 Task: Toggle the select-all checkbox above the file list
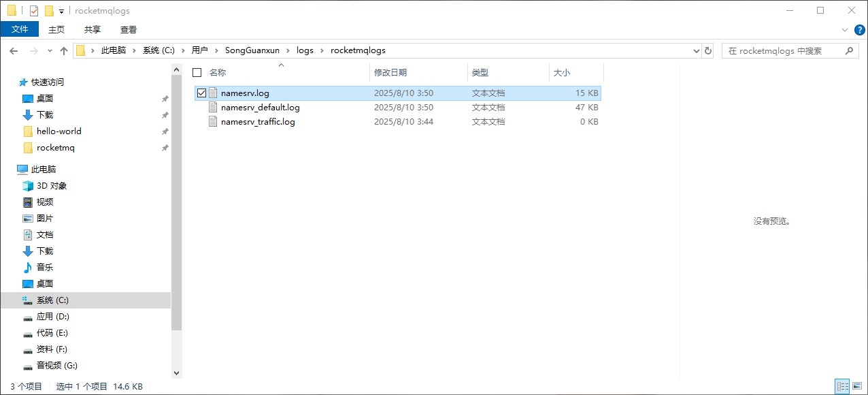click(x=197, y=72)
